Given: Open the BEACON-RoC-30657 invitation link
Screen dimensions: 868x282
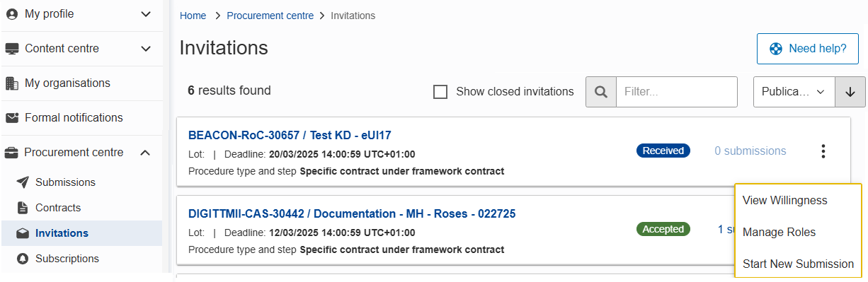Looking at the screenshot, I should click(x=290, y=135).
